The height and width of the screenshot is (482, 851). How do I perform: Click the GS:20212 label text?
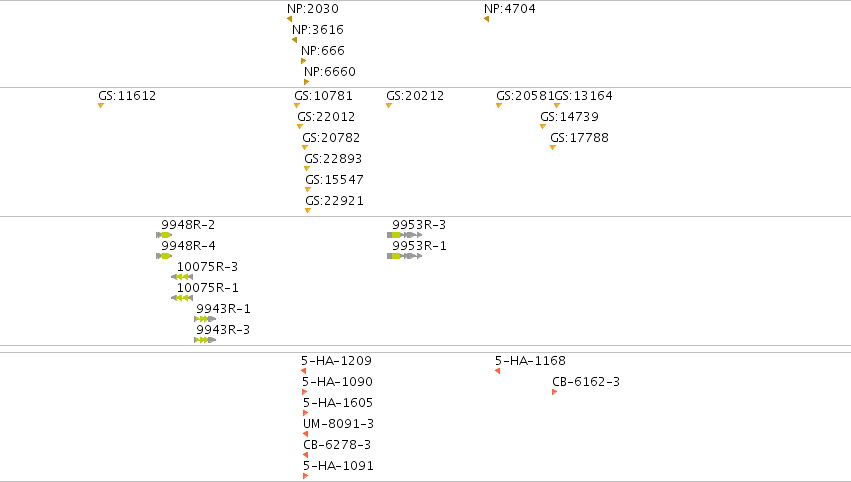pos(415,96)
